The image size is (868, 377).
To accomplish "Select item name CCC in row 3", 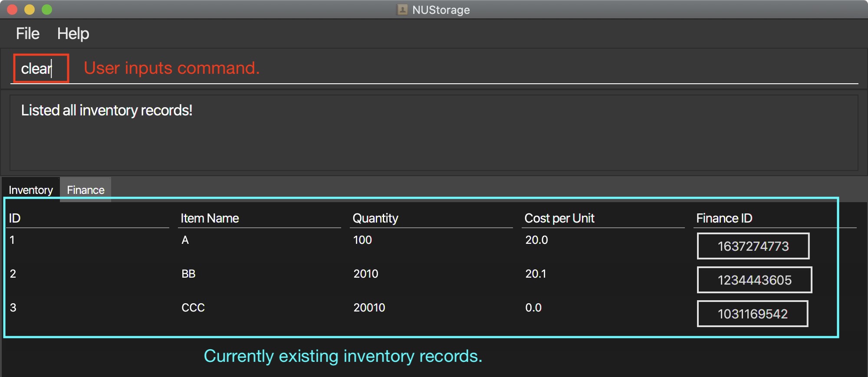I will coord(193,308).
